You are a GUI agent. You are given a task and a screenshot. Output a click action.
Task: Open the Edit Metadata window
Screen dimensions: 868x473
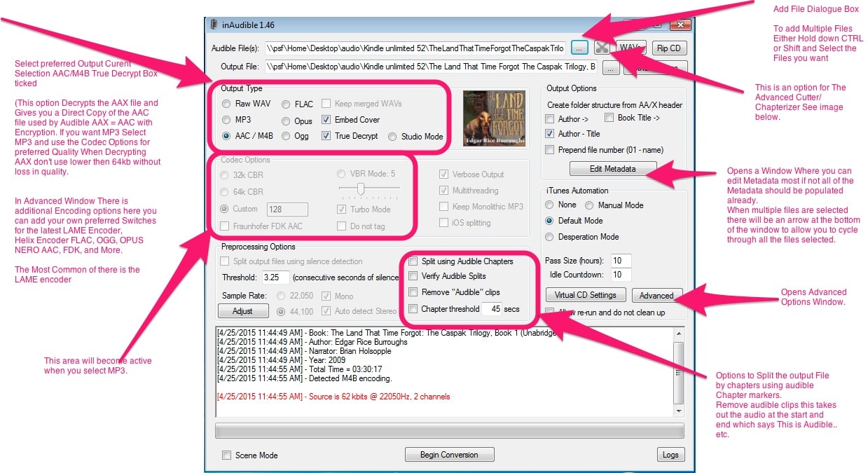pos(613,169)
